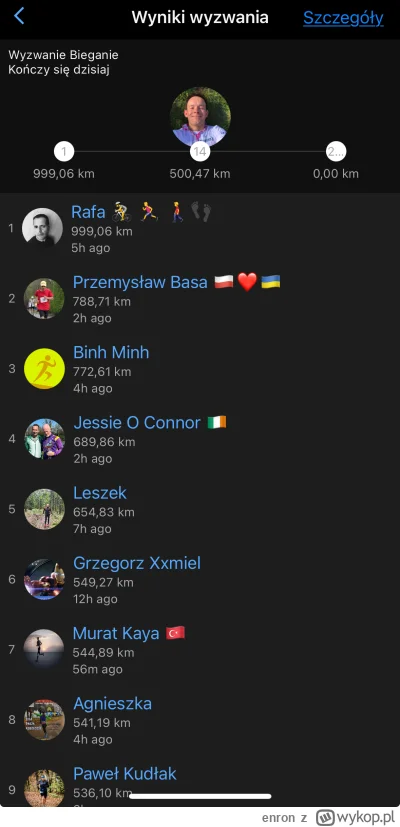400x827 pixels.
Task: Open the Szczegóły details link
Action: tap(343, 17)
